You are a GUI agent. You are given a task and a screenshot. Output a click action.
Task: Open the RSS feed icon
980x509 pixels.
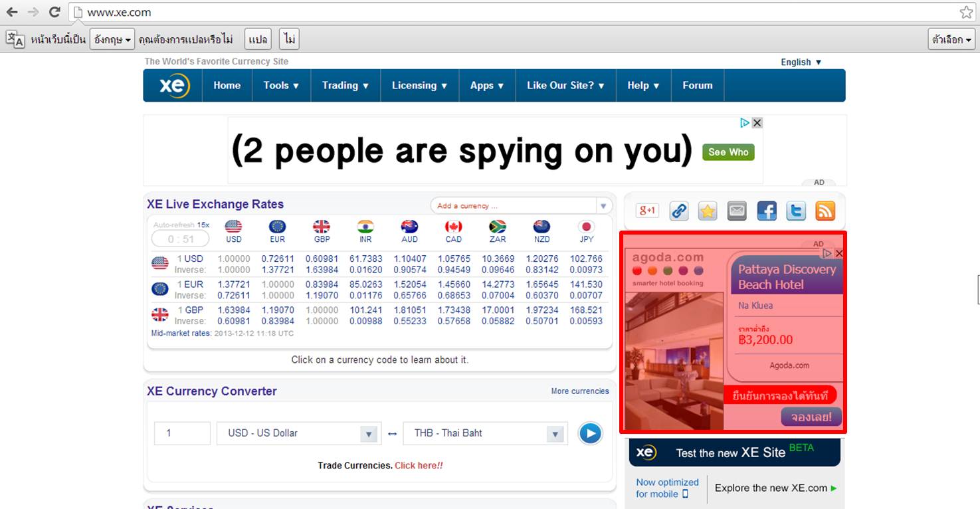coord(825,211)
